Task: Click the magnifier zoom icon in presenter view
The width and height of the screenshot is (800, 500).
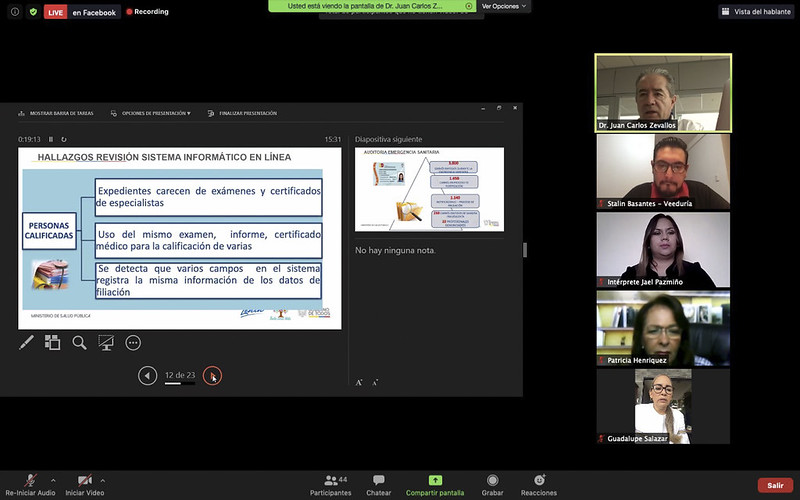Action: (x=79, y=342)
